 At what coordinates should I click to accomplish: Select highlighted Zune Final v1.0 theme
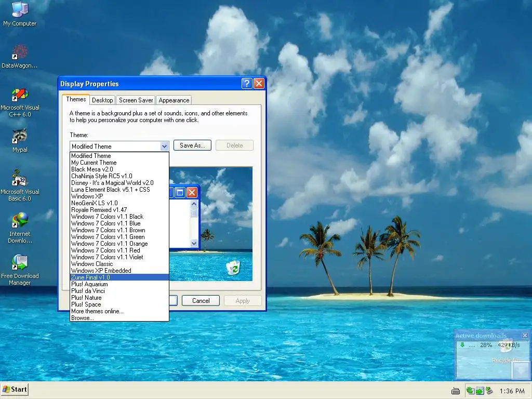click(x=119, y=277)
